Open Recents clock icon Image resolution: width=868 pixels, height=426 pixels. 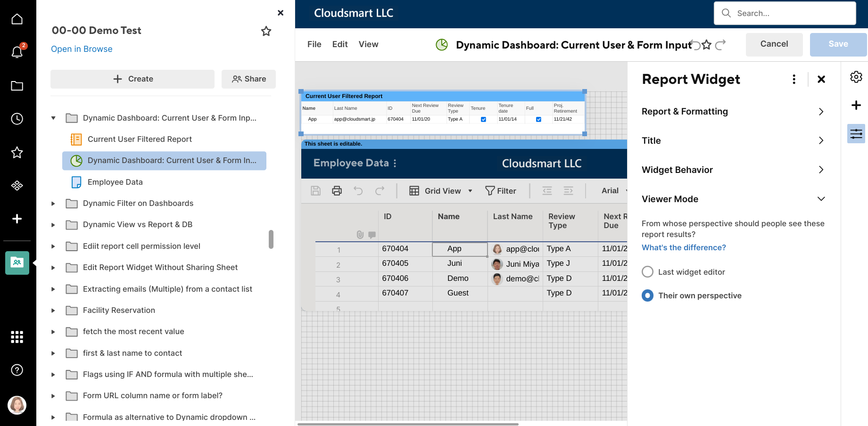tap(17, 119)
